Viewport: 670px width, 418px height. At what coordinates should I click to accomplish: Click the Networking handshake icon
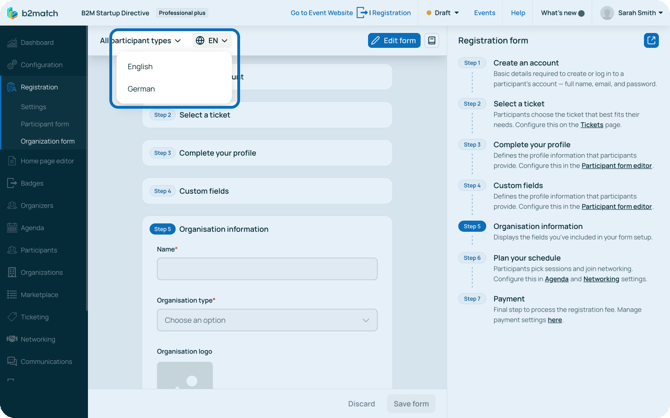click(12, 339)
